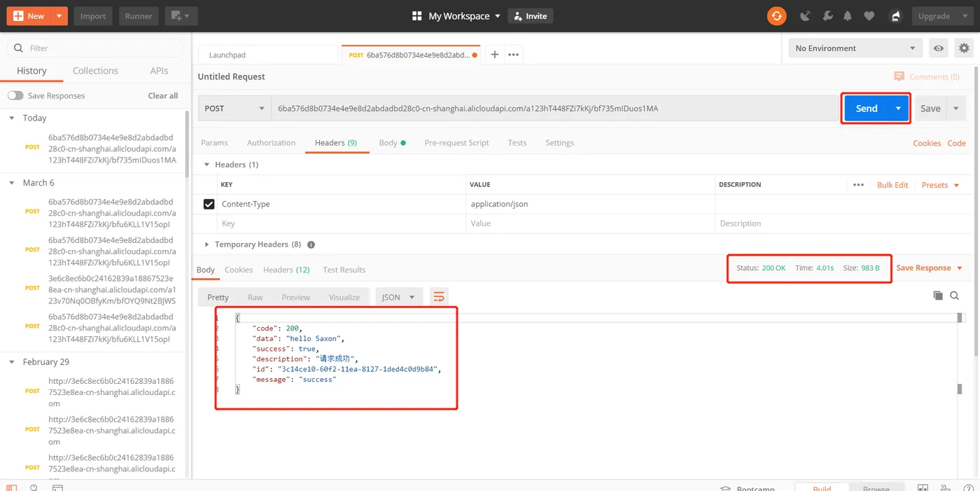Copy response body with copy icon
980x491 pixels.
(x=938, y=296)
